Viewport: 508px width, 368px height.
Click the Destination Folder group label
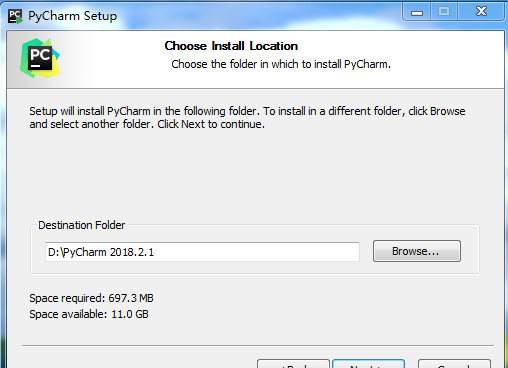[x=82, y=225]
